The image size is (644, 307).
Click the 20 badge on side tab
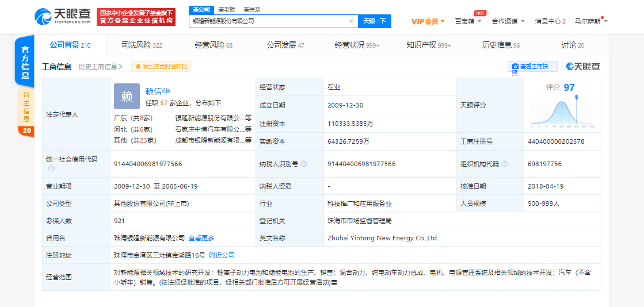point(25,131)
